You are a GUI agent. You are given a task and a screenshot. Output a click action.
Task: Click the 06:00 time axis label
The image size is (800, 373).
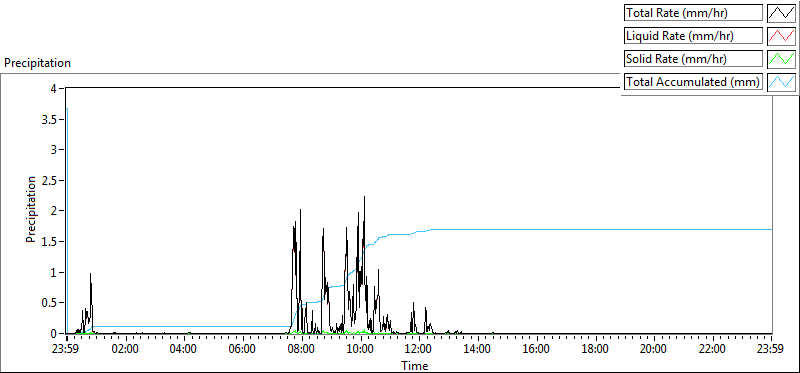243,349
